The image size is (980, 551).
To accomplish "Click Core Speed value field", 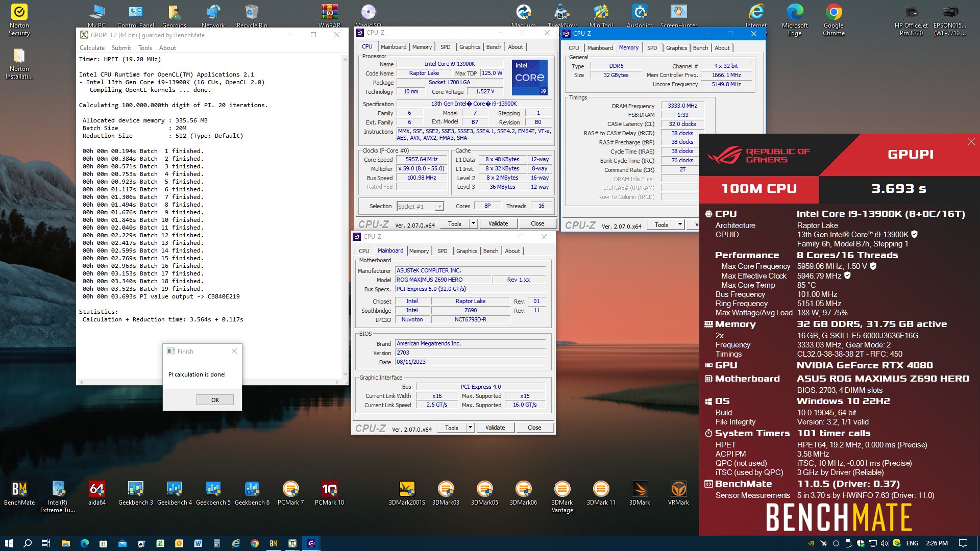I will point(422,160).
